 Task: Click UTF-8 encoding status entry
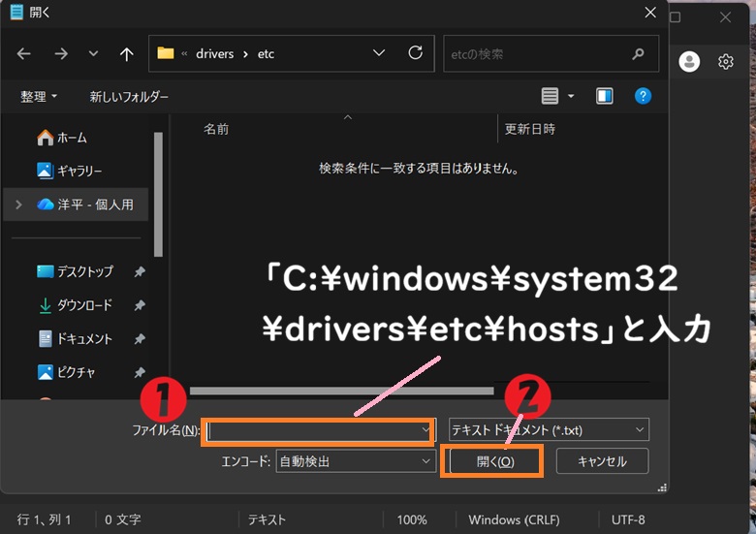click(628, 519)
